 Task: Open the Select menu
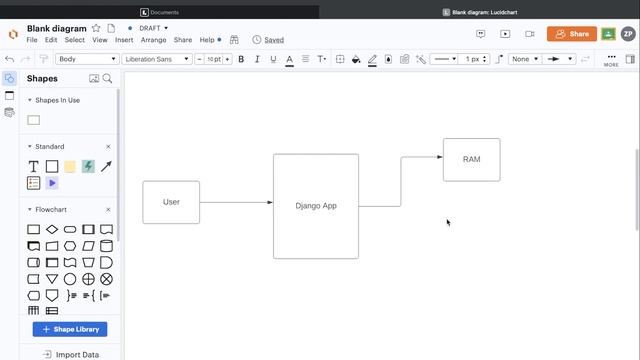[x=75, y=40]
